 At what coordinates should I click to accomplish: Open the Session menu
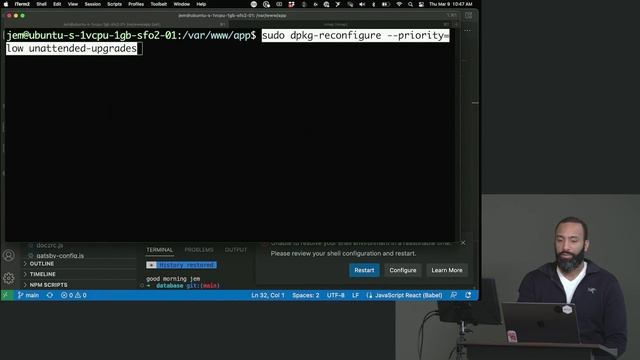[x=93, y=4]
